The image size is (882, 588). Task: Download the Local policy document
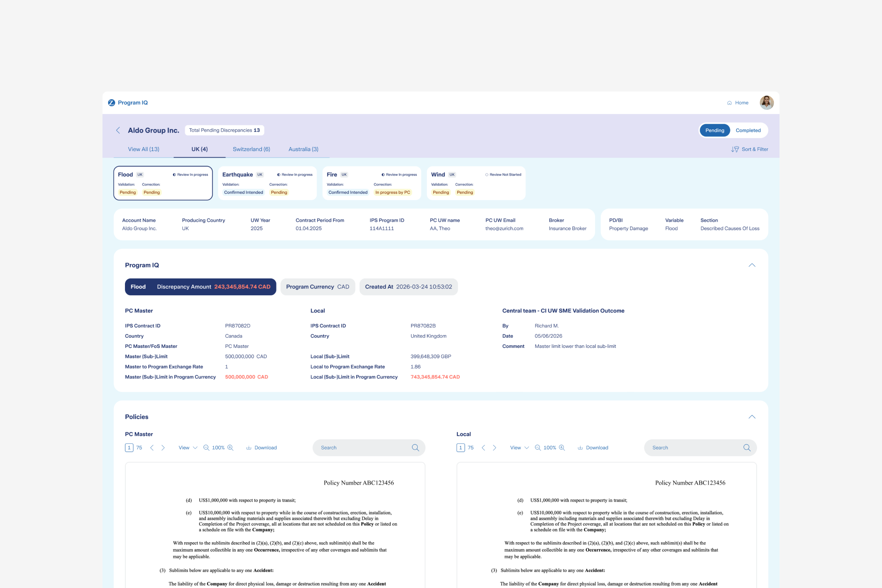click(593, 448)
